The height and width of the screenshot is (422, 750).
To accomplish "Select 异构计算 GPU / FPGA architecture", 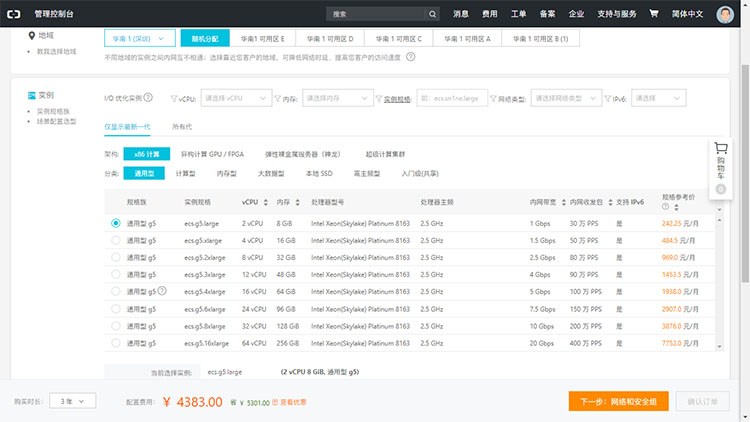I will [x=212, y=154].
